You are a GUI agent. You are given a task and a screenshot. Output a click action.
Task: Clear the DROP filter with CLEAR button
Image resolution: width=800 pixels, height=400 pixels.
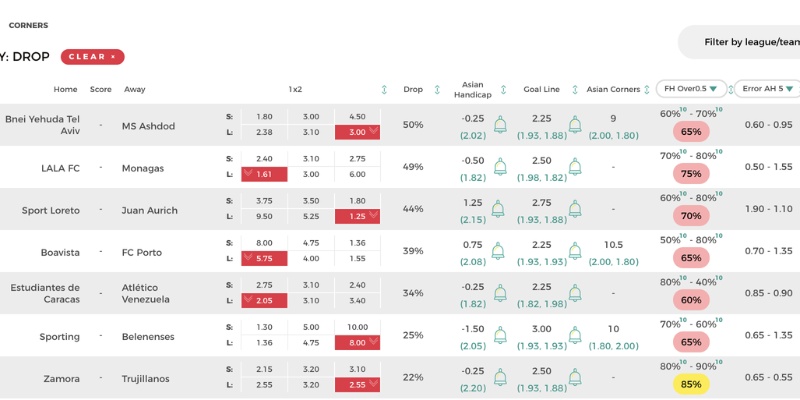point(92,57)
